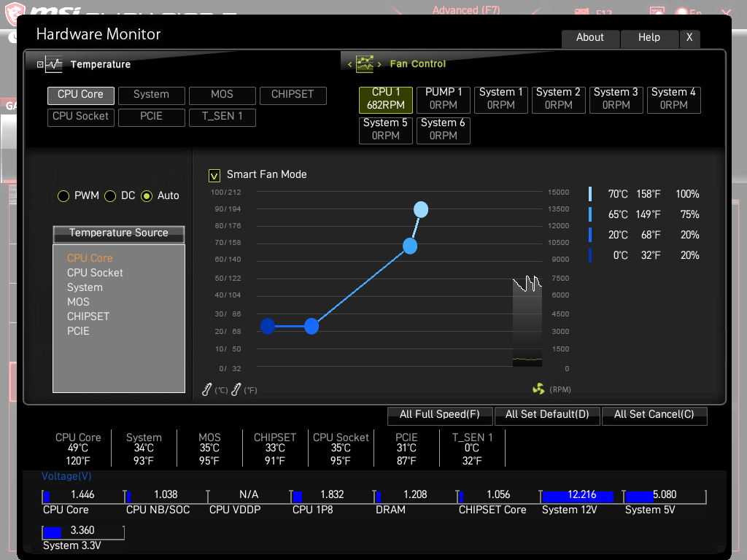Click the System 5V voltage bar
Screen dimensions: 747x560
665,496
